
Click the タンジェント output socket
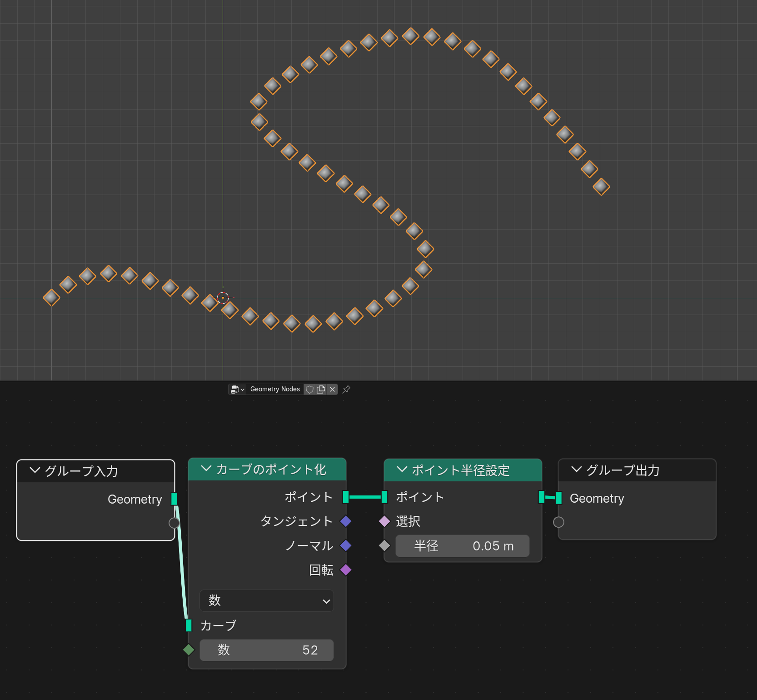point(346,521)
